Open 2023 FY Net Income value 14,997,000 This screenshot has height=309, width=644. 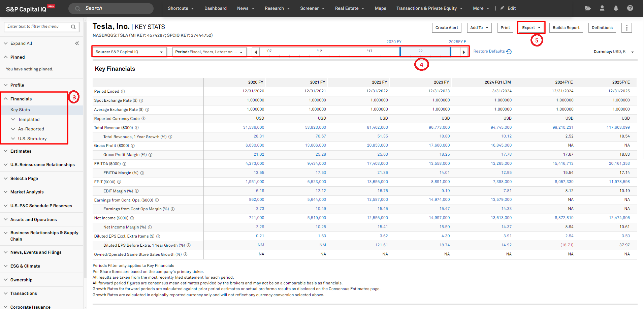pos(439,218)
